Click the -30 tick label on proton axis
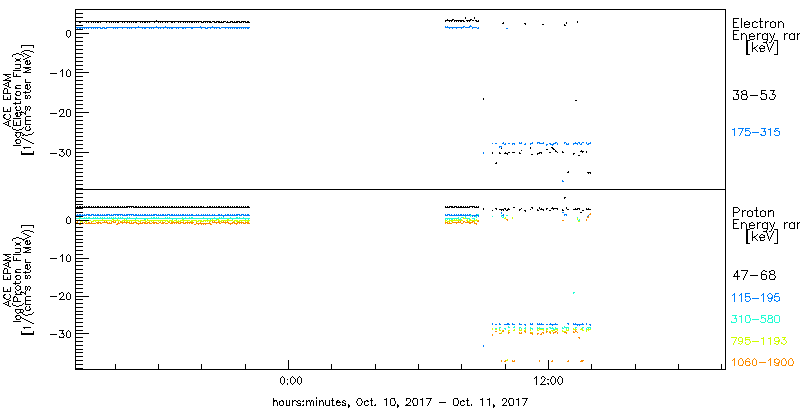This screenshot has height=410, width=800. pyautogui.click(x=60, y=334)
